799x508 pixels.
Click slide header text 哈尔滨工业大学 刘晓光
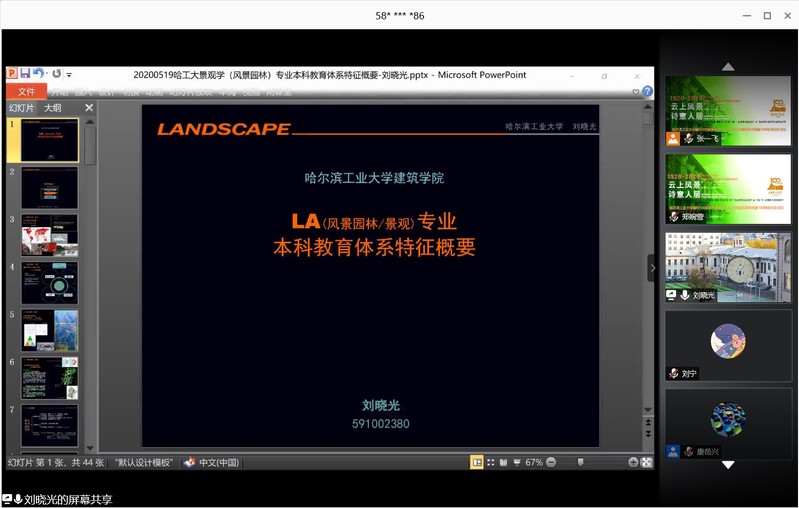550,126
